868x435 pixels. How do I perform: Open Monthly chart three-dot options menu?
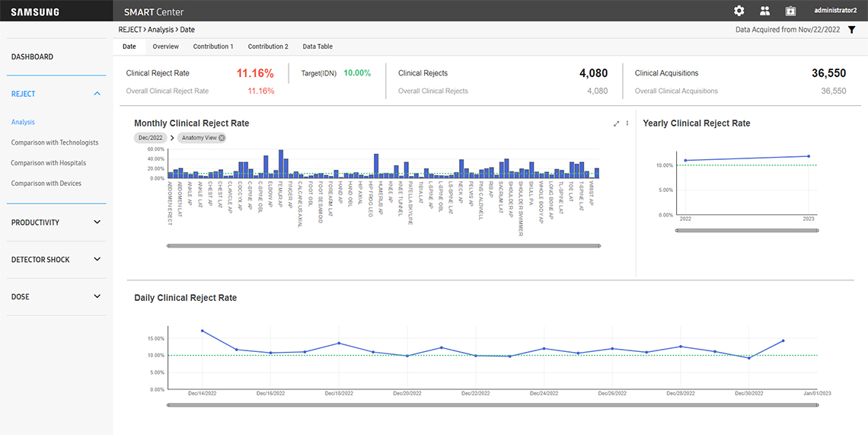(627, 123)
